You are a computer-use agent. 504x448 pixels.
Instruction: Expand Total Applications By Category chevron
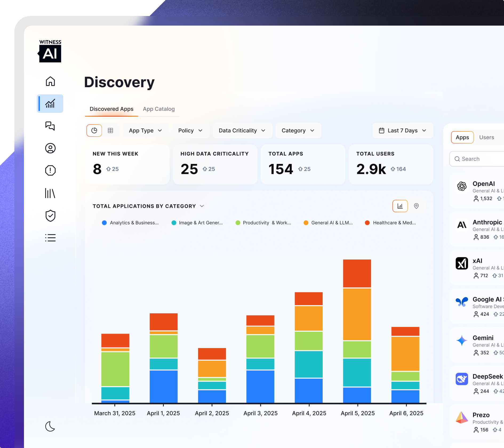pos(202,206)
